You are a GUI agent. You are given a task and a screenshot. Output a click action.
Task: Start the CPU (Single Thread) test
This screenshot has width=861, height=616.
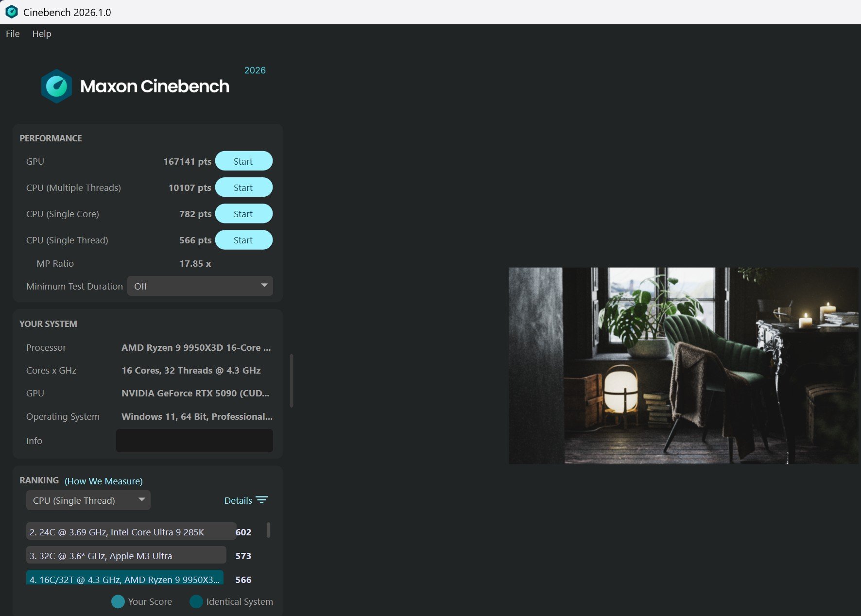tap(244, 240)
